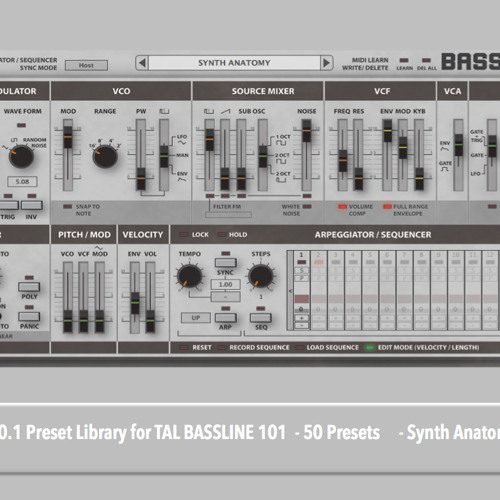
Task: Adjust the VCF FREQ slider
Action: [343, 161]
